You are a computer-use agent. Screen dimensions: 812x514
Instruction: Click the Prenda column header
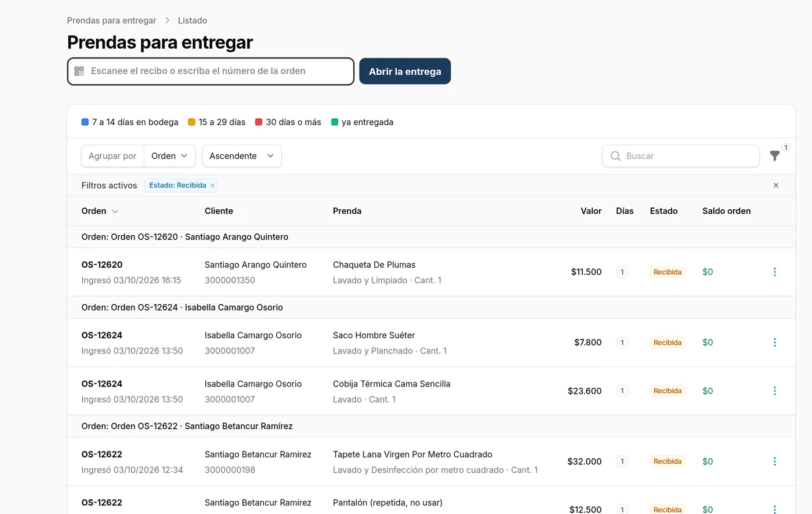347,211
